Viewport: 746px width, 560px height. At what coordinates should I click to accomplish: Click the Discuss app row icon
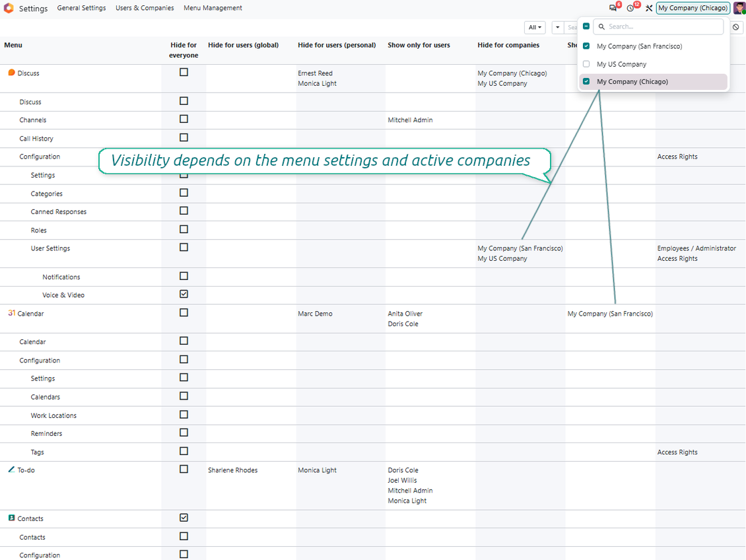[11, 73]
